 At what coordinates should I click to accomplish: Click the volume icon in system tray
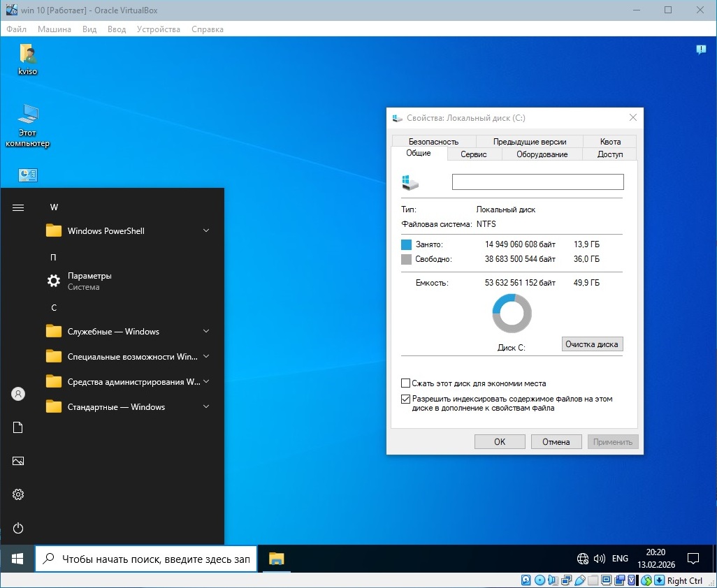click(x=599, y=559)
